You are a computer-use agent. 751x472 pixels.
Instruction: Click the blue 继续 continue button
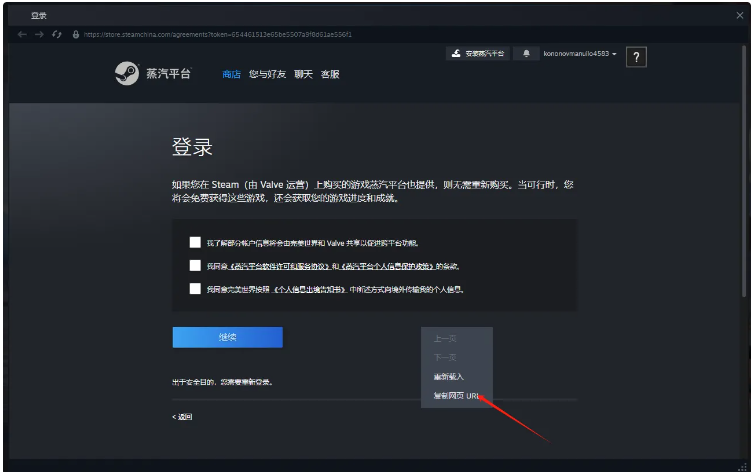[x=228, y=337]
